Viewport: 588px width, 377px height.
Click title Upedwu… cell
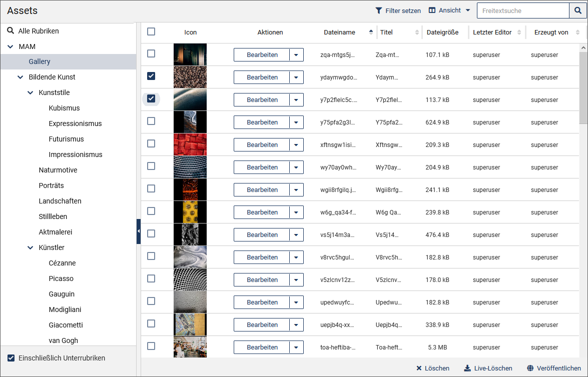pos(388,302)
